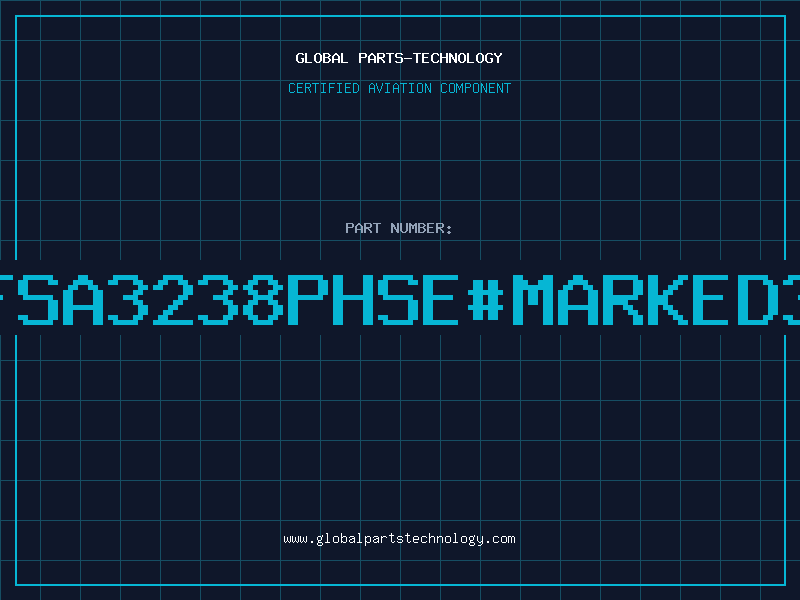Viewport: 800px width, 600px height.
Task: Select the CERTIFIED AVIATION COMPONENT subtitle
Action: pos(399,88)
